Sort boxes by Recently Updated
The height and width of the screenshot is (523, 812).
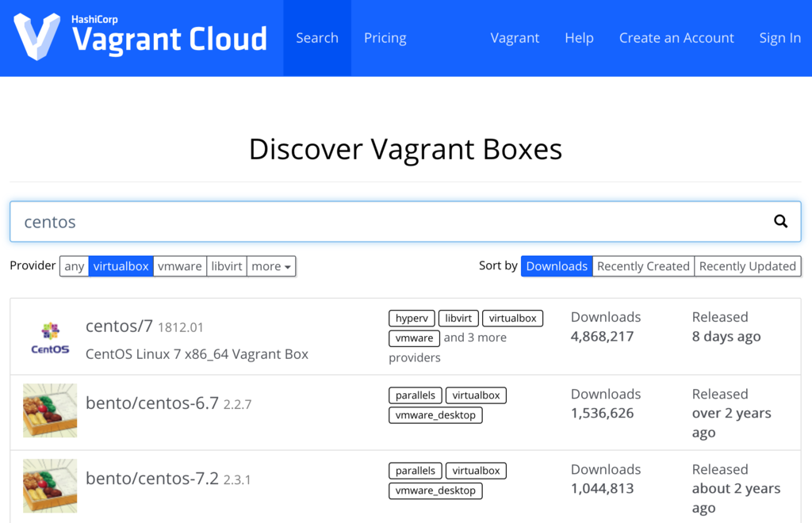(747, 265)
